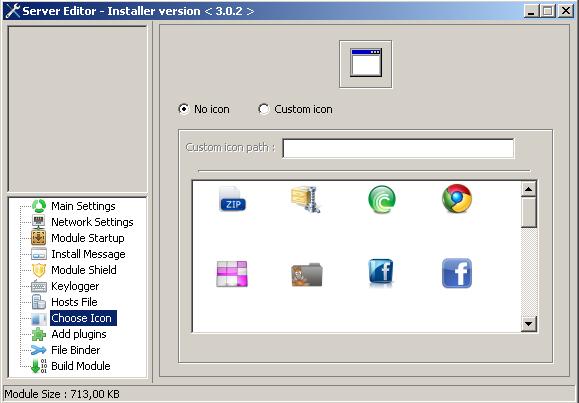Click the default window icon preview

point(366,63)
